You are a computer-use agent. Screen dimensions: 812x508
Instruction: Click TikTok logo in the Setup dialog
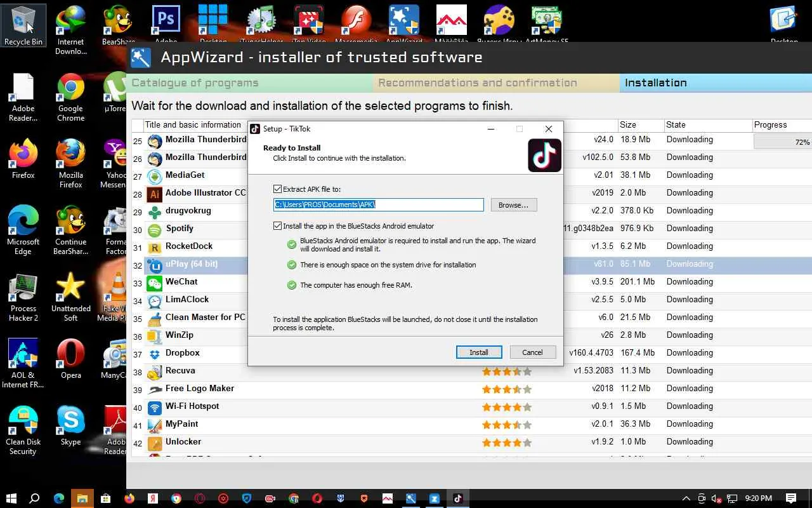[x=544, y=156]
